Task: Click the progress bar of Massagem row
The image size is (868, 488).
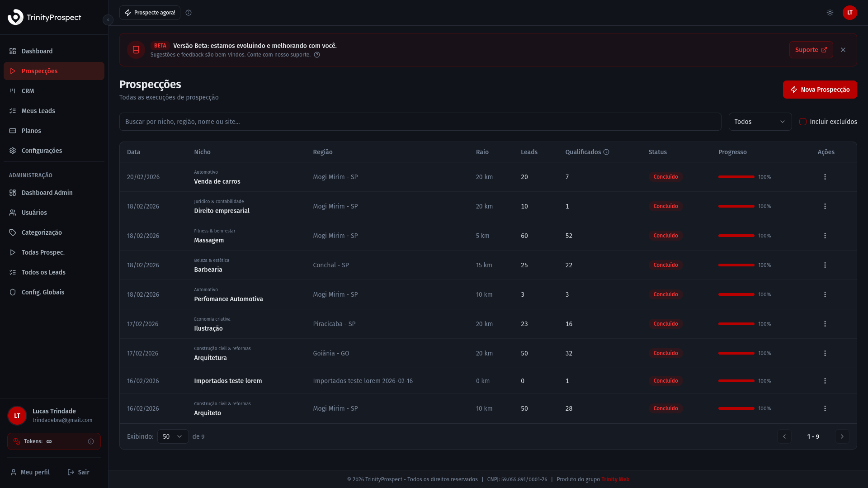Action: coord(736,236)
